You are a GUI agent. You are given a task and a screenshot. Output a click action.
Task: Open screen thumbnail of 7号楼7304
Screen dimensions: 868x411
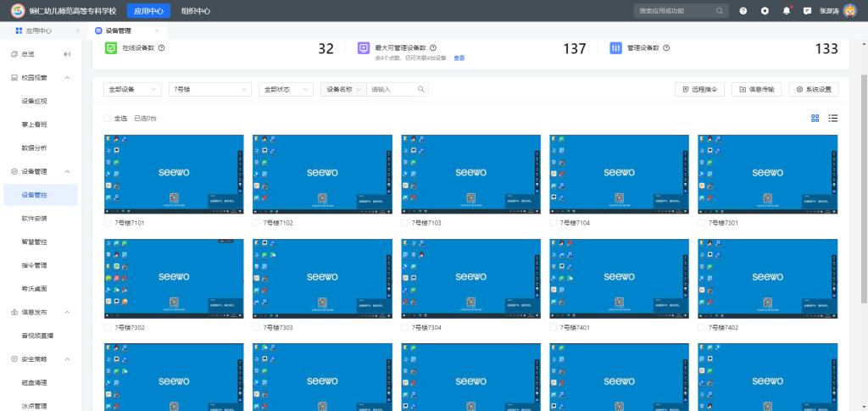pyautogui.click(x=471, y=278)
